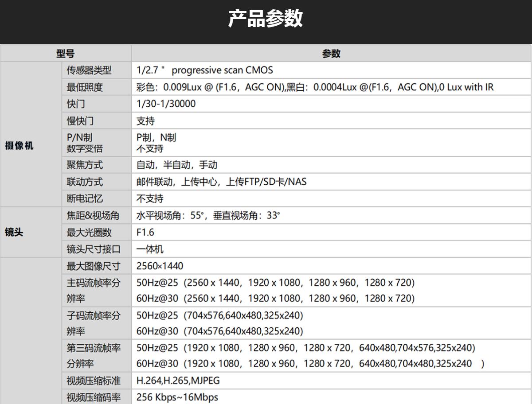Select the 视频压缩标准 row label
This screenshot has width=532, height=404.
pyautogui.click(x=94, y=381)
